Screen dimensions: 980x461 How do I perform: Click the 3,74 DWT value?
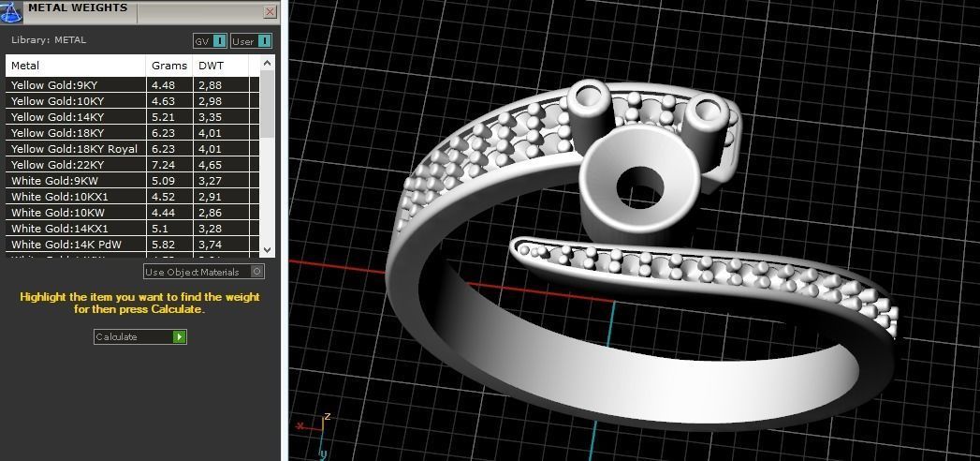pos(210,245)
